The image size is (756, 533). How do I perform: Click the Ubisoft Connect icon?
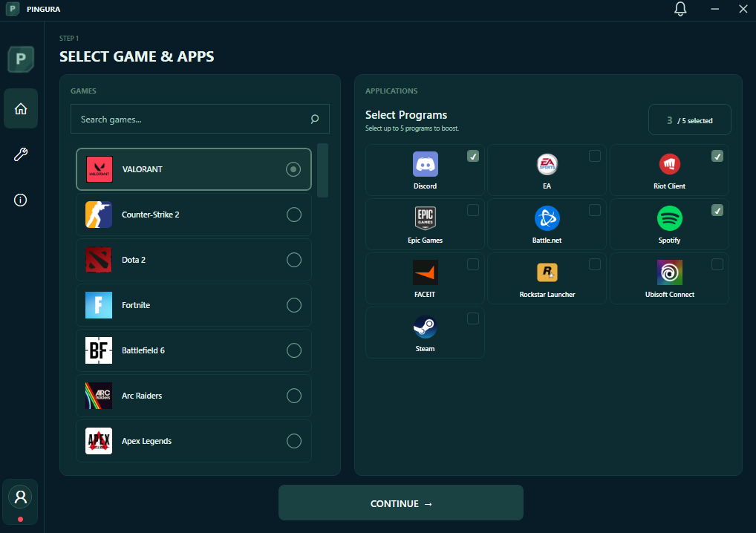coord(670,272)
